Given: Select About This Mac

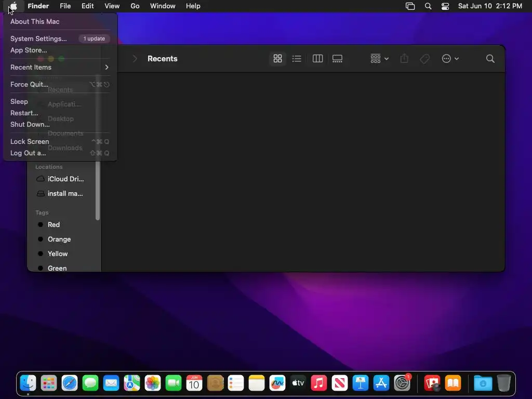Looking at the screenshot, I should [35, 21].
